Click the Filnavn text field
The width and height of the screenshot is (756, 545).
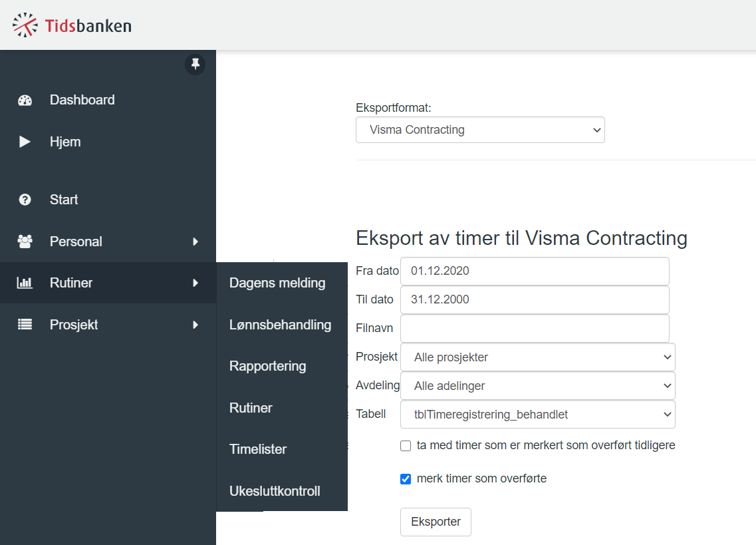pos(535,328)
